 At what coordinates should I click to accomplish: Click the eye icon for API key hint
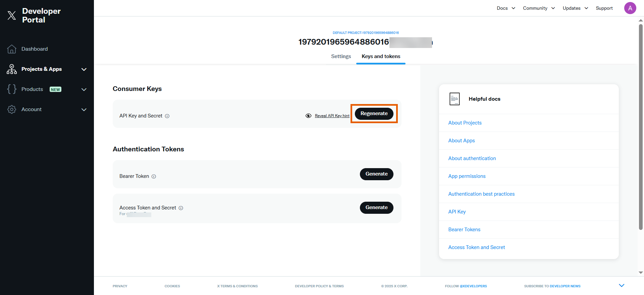(x=309, y=116)
